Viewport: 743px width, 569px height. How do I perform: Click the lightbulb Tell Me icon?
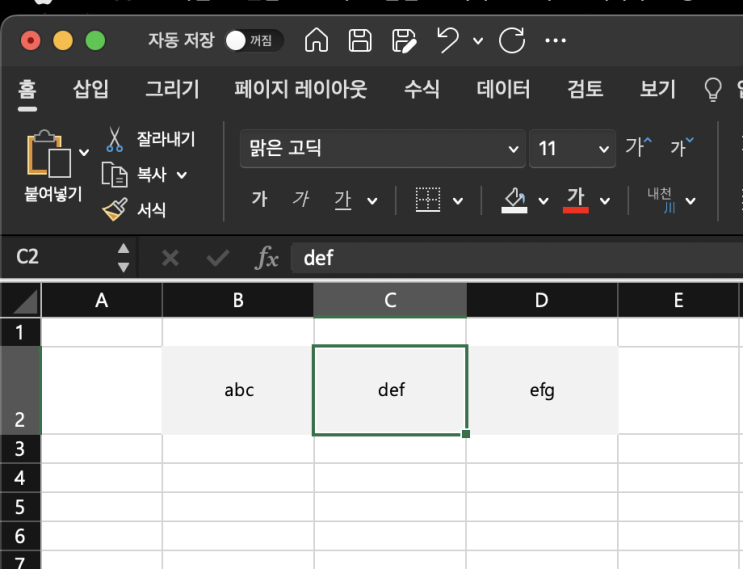(713, 89)
